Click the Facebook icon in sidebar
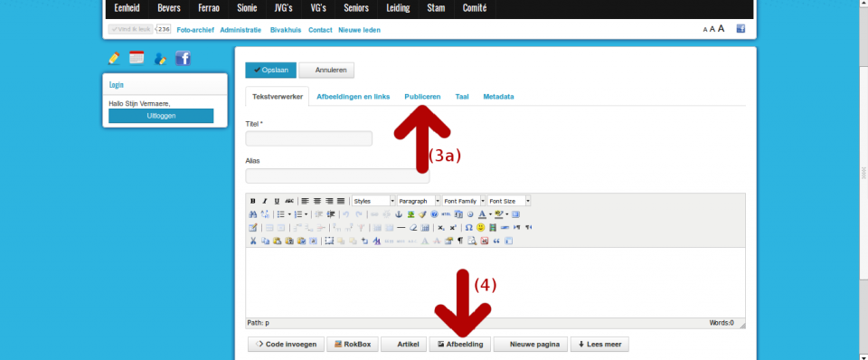This screenshot has height=360, width=868. pos(184,58)
